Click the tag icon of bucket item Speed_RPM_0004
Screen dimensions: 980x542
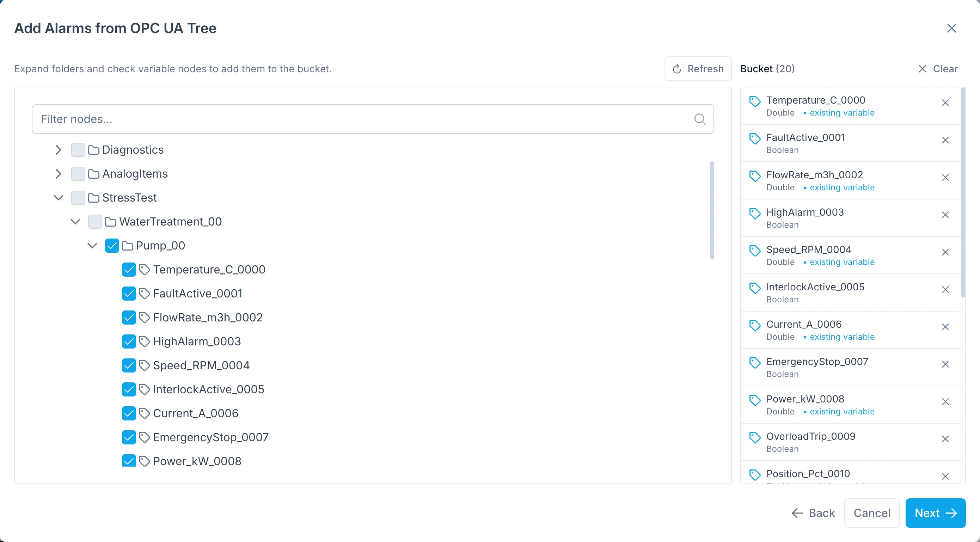[x=755, y=251]
